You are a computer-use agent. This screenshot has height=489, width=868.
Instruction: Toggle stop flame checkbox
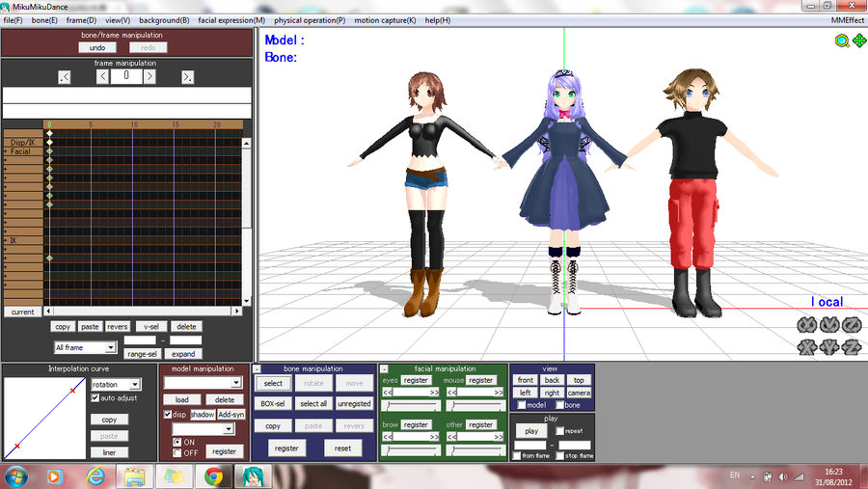tap(559, 456)
